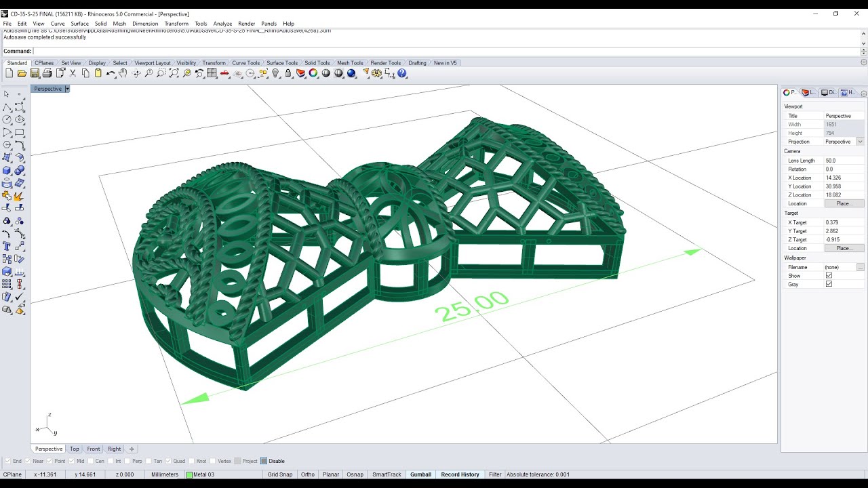Click the padlock Lock icon
This screenshot has height=488, width=868.
coord(288,73)
